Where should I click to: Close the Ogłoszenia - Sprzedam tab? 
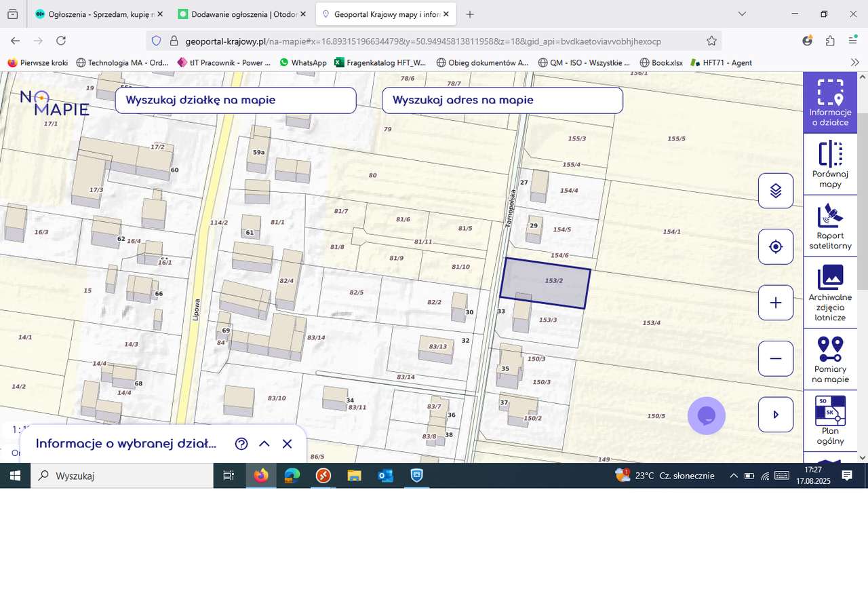coord(160,14)
